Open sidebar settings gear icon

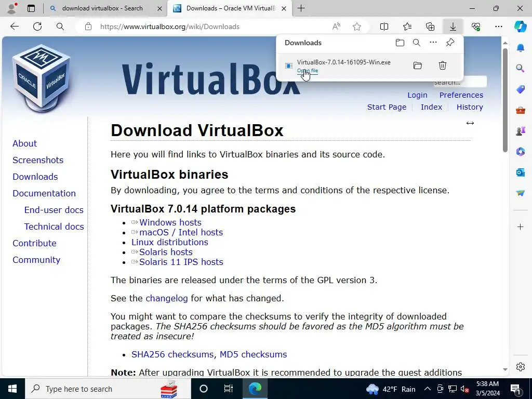(520, 367)
